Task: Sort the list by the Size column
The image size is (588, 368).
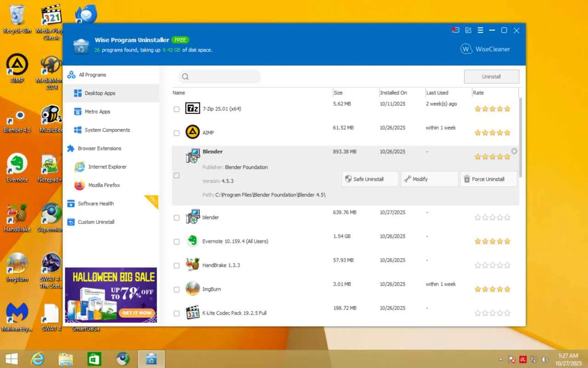Action: pyautogui.click(x=355, y=92)
